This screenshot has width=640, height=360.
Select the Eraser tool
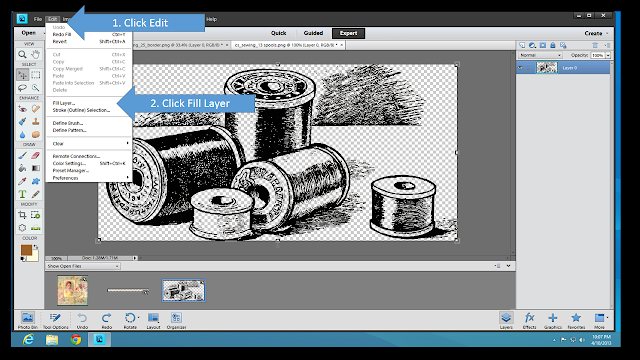click(36, 155)
